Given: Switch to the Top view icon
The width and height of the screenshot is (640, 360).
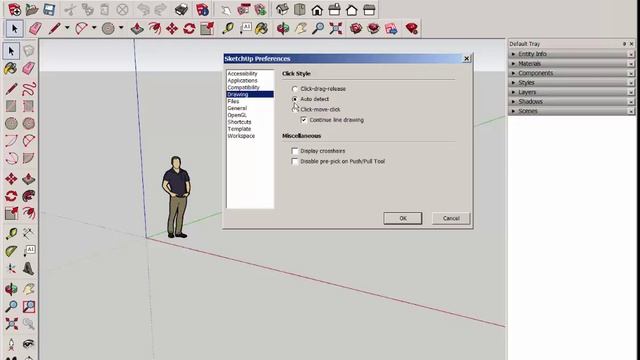Looking at the screenshot, I should (300, 9).
